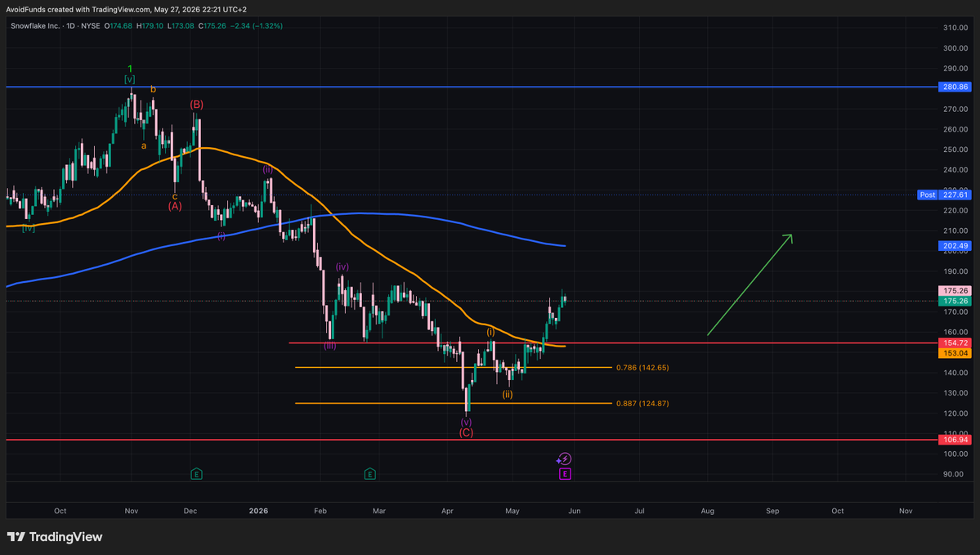980x555 pixels.
Task: Click the Aug label on time axis
Action: coord(708,511)
